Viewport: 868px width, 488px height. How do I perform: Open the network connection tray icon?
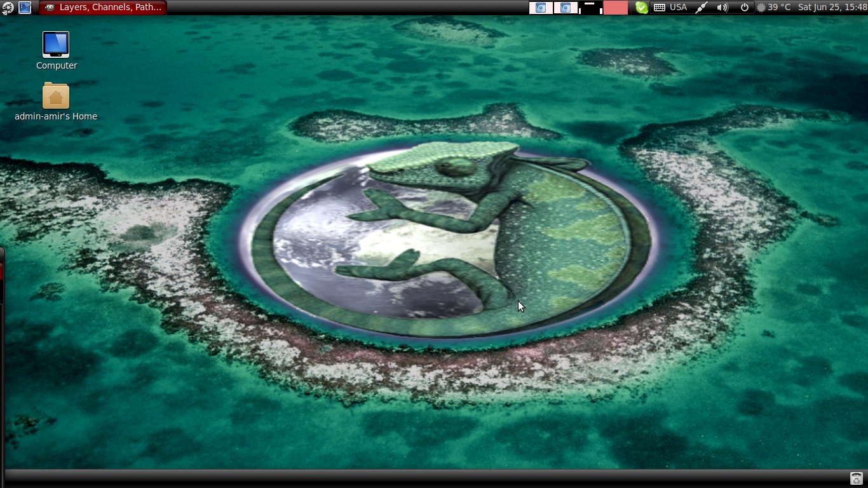click(701, 8)
